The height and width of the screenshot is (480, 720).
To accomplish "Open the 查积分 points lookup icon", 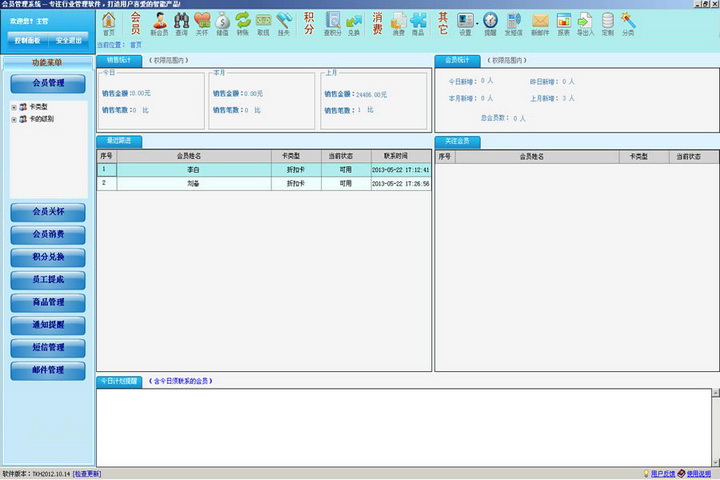I will (332, 24).
